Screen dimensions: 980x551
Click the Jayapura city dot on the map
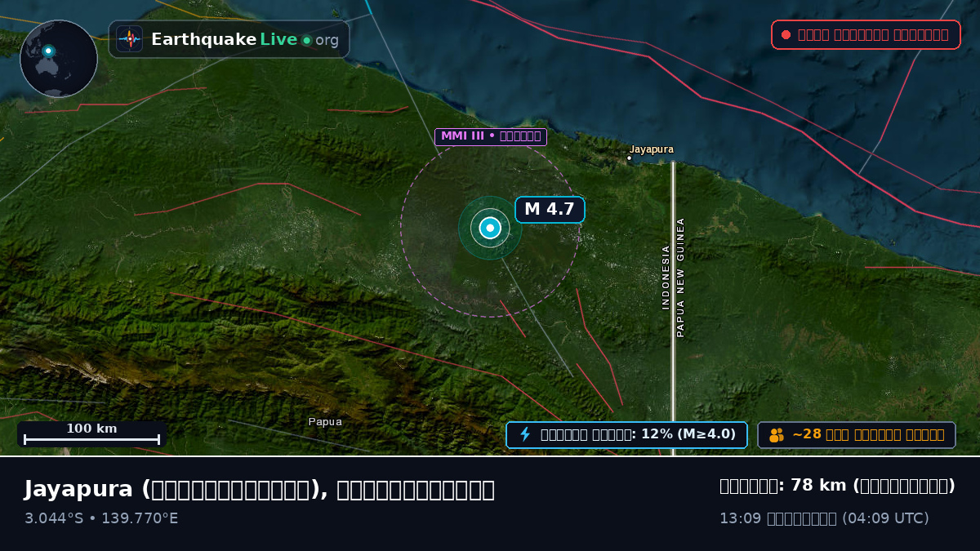[x=629, y=158]
